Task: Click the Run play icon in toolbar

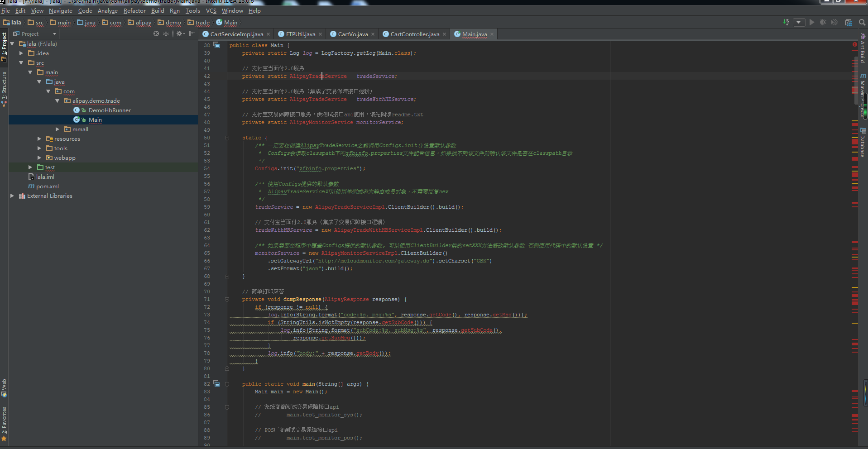Action: (812, 22)
